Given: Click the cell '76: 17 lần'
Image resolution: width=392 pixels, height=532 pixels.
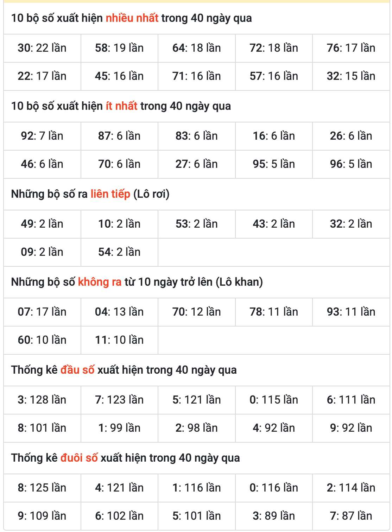Looking at the screenshot, I should pyautogui.click(x=351, y=48).
